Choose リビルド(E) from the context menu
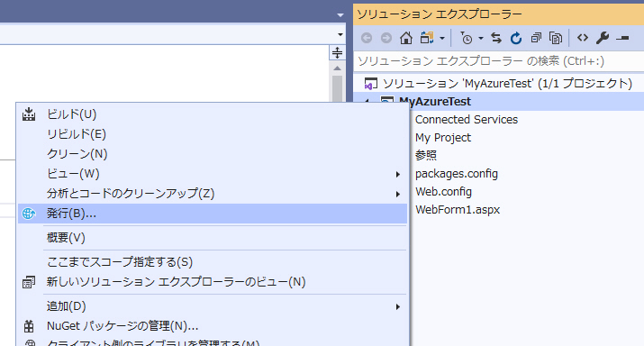Viewport: 644px width, 346px height. [x=213, y=134]
